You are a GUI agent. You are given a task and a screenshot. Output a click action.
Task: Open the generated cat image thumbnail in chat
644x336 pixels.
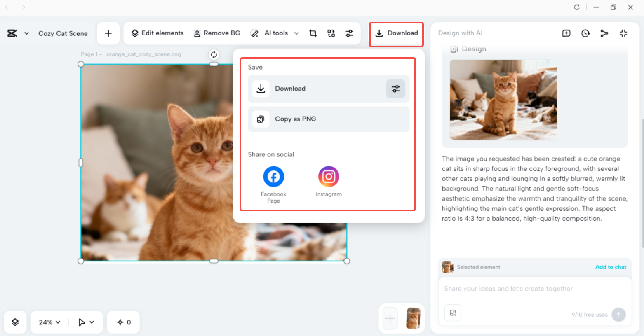pyautogui.click(x=503, y=100)
